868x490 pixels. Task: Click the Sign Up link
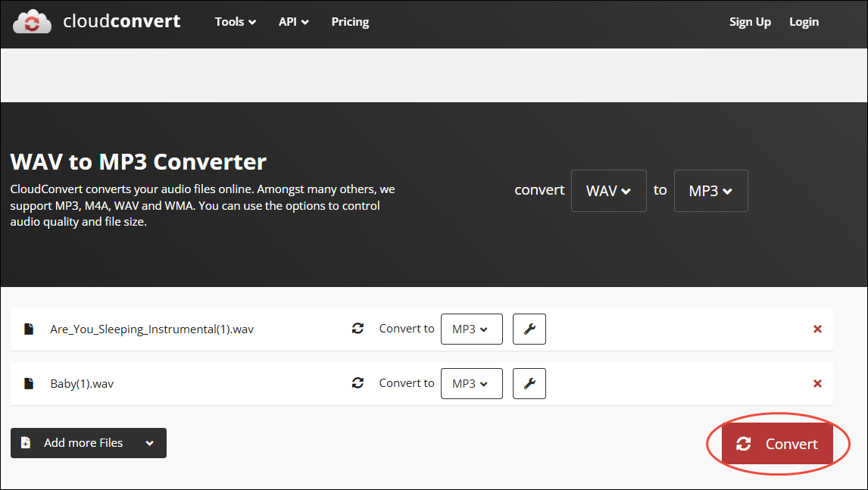[750, 22]
